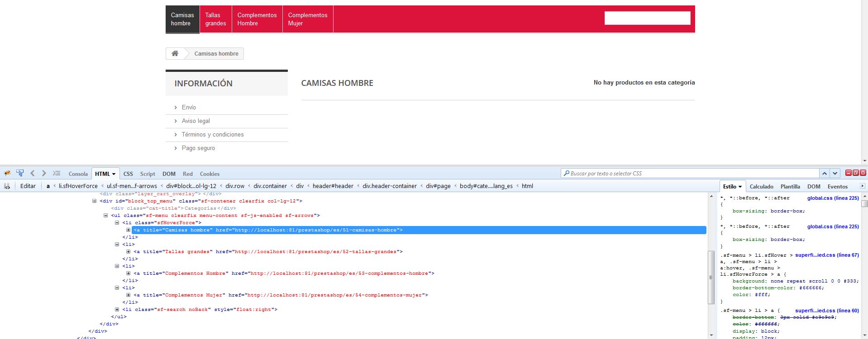Select div.row in element path
The height and width of the screenshot is (339, 868).
click(x=235, y=186)
